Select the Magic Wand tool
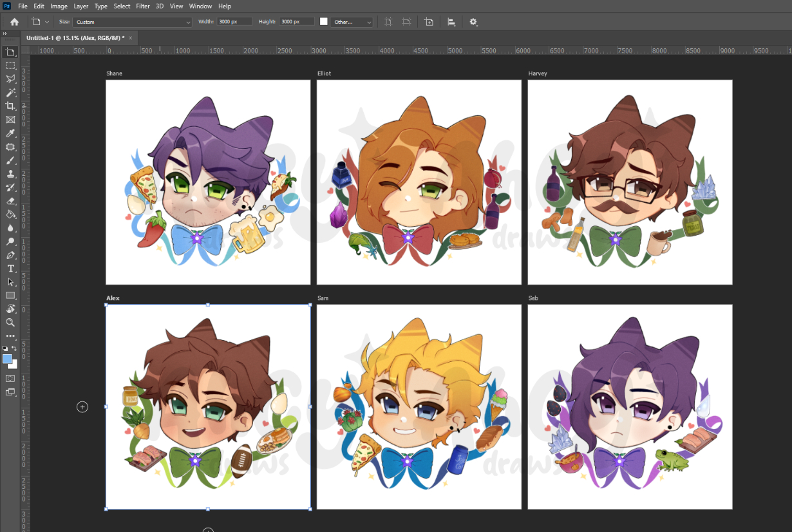This screenshot has width=792, height=532. pos(10,93)
